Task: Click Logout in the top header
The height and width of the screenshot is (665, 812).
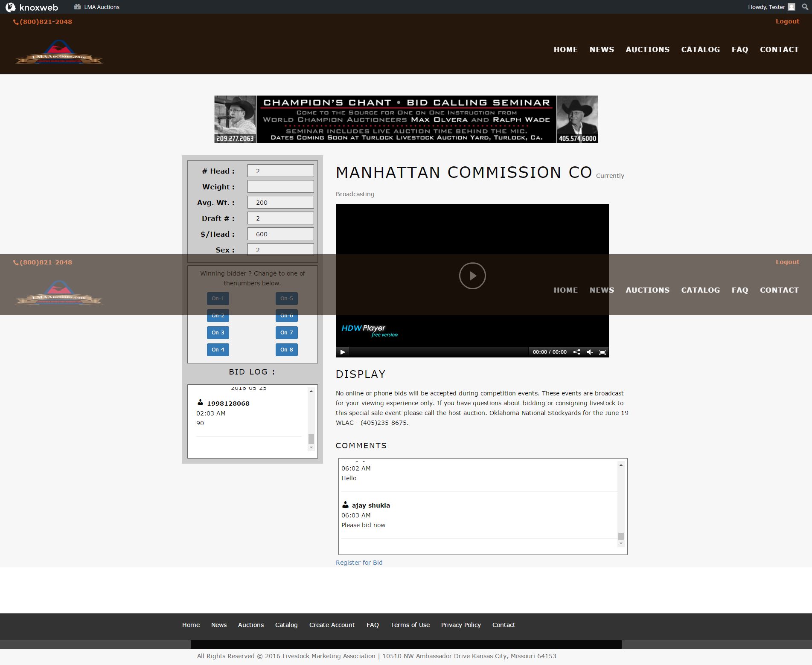Action: coord(787,21)
